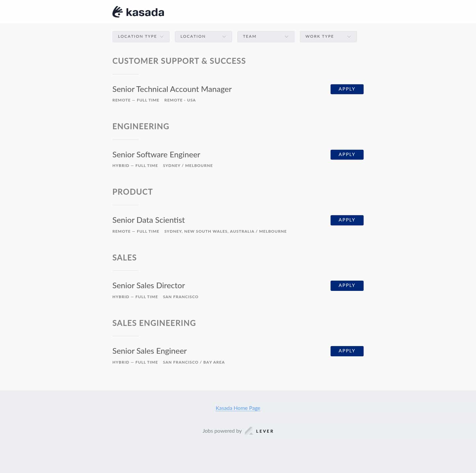This screenshot has width=476, height=473.
Task: Open the Senior Sales Director job listing
Action: point(148,286)
